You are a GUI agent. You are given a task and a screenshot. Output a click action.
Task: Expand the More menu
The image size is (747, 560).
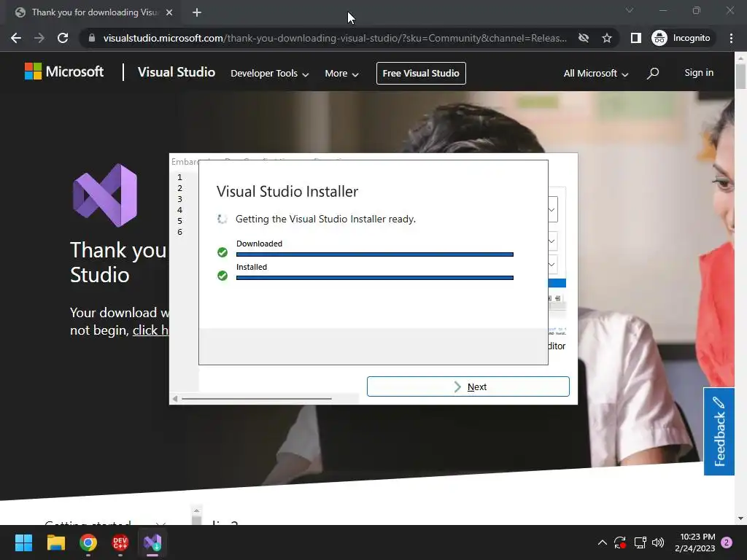pyautogui.click(x=341, y=74)
